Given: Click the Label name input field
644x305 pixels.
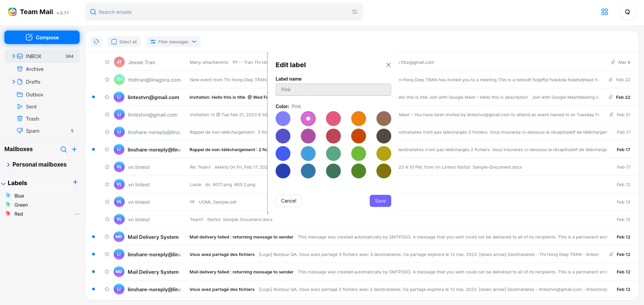Looking at the screenshot, I should click(x=333, y=90).
